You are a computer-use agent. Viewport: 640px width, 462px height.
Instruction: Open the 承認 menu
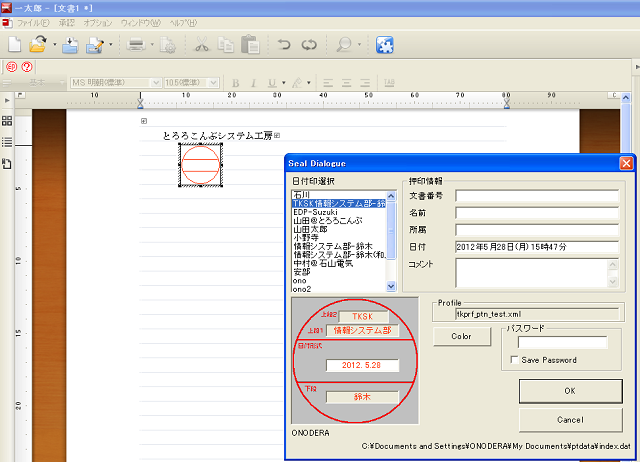pyautogui.click(x=66, y=23)
